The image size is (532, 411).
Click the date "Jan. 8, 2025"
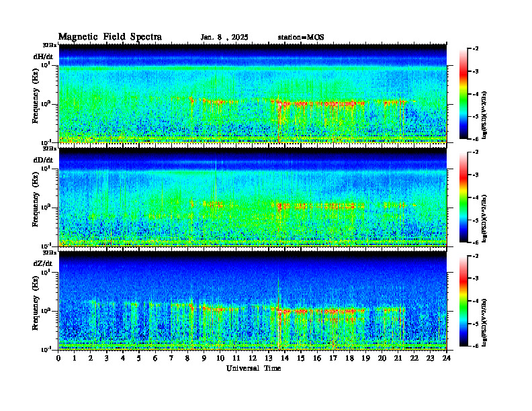(x=224, y=38)
